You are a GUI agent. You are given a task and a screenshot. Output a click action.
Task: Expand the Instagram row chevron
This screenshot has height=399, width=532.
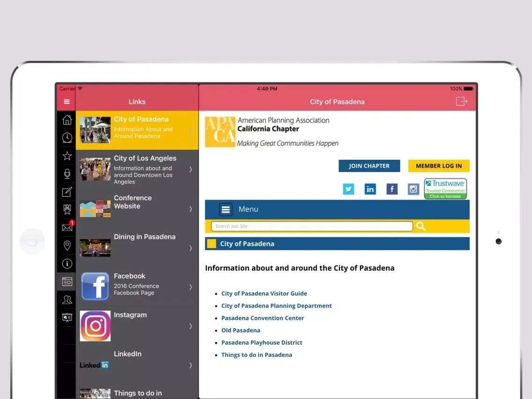pos(191,326)
